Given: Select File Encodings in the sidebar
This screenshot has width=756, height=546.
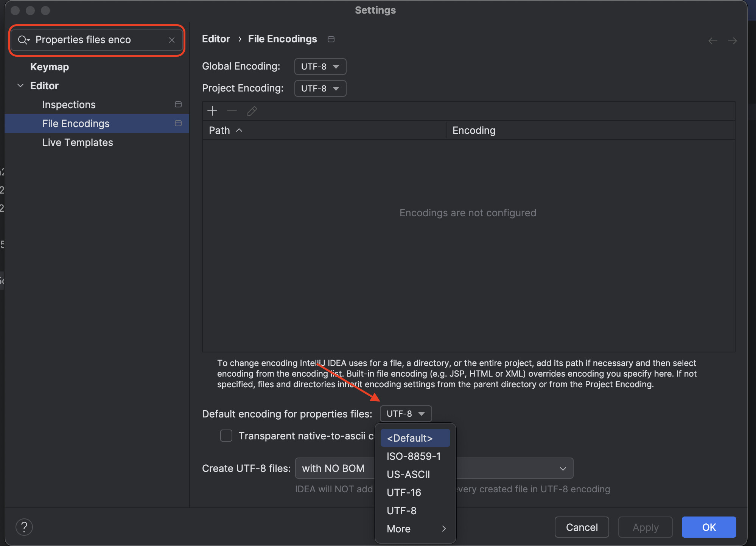Looking at the screenshot, I should 97,124.
